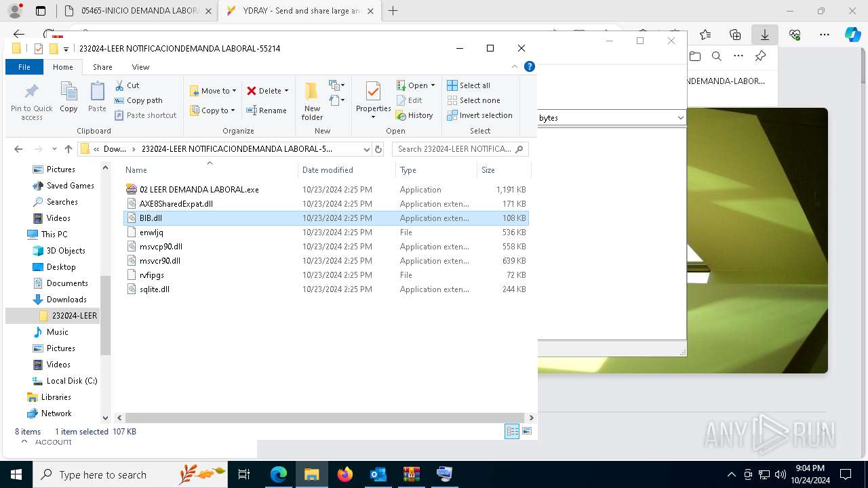Select AXE8SharedExpat.dll file

176,204
